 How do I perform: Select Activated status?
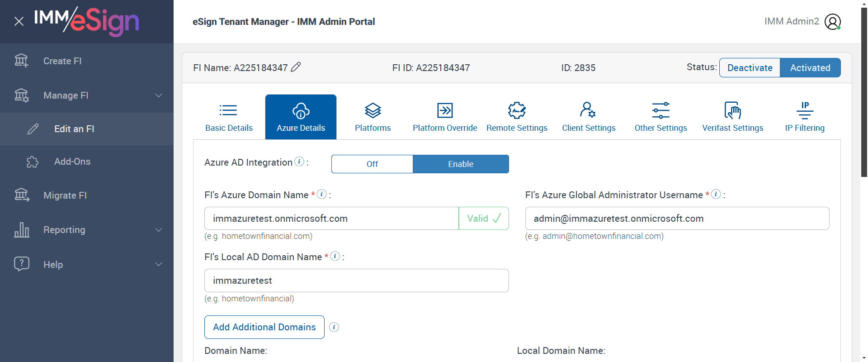tap(810, 67)
